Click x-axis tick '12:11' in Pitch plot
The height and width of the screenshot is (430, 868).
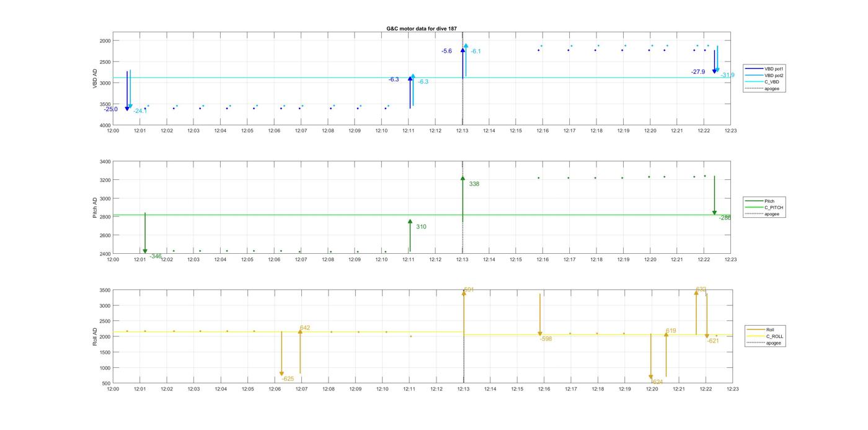[x=408, y=259]
